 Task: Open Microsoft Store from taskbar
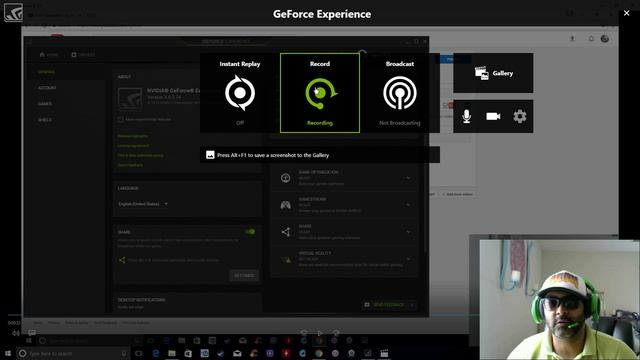coord(188,353)
